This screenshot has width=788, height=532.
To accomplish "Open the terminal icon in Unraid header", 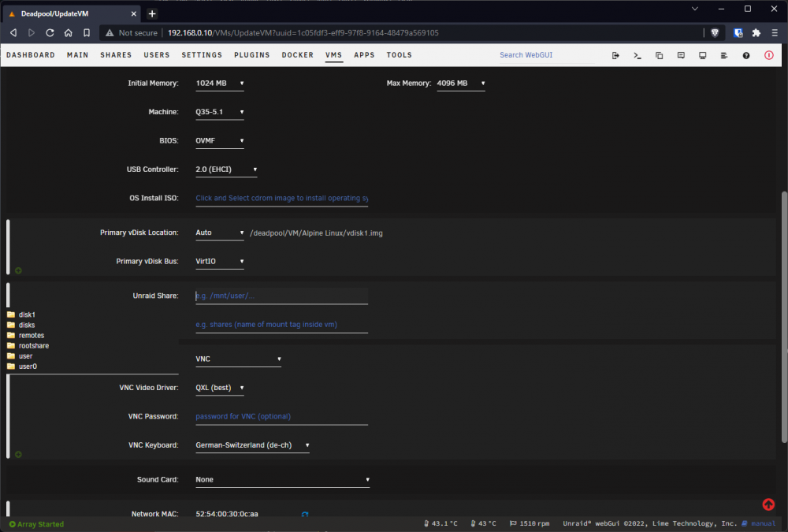I will (637, 55).
